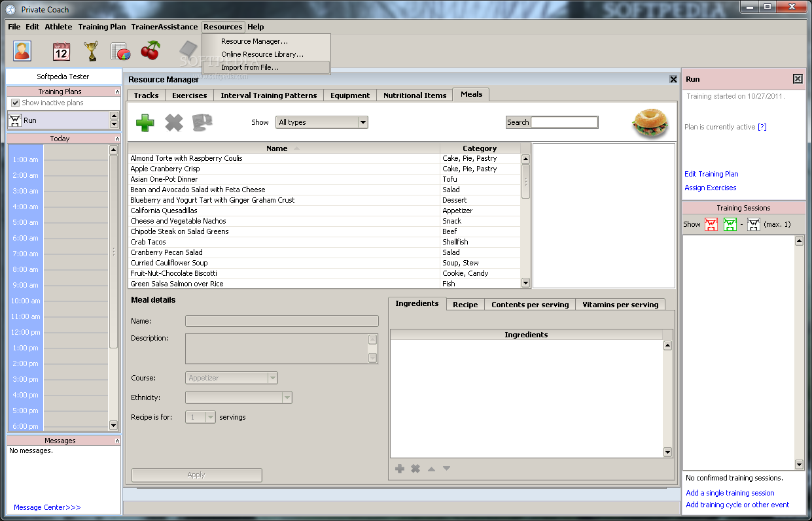Choose Resource Manager... menu entry
The image size is (812, 521).
click(x=266, y=41)
